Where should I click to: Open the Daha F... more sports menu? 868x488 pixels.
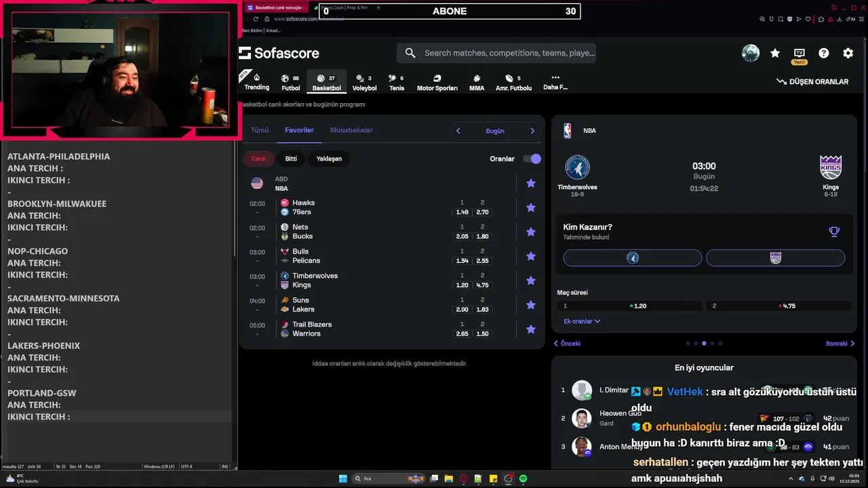[x=555, y=82]
